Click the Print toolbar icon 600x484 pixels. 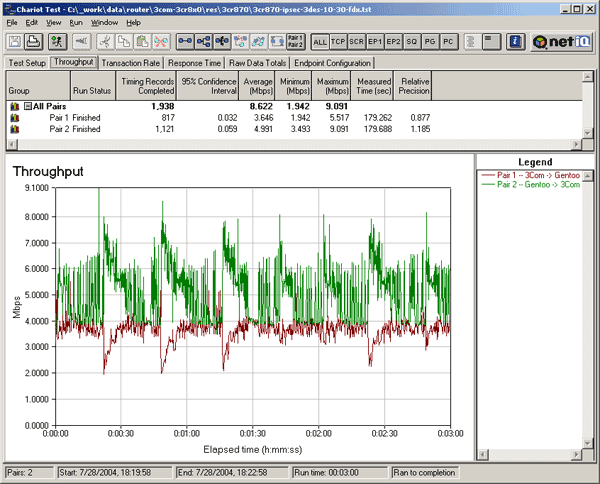(x=33, y=42)
